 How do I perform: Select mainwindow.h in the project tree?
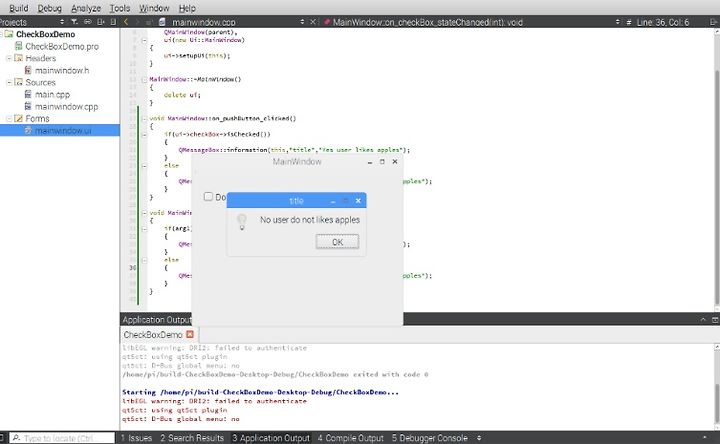[62, 70]
